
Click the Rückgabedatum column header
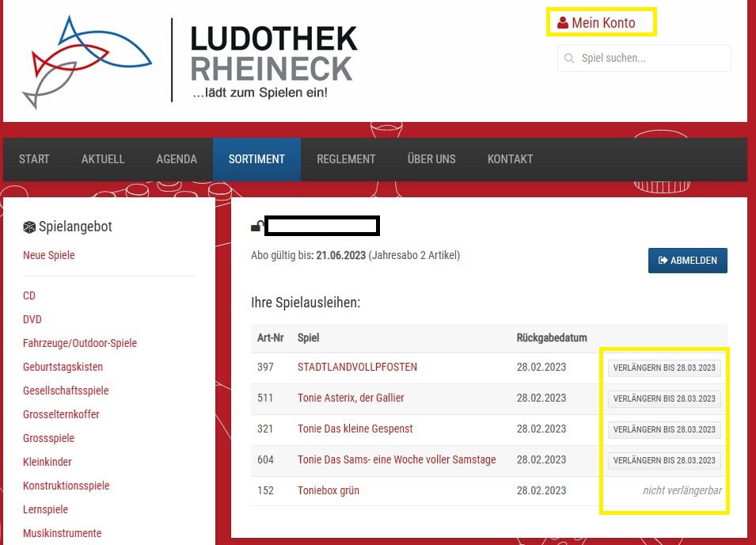(x=552, y=337)
